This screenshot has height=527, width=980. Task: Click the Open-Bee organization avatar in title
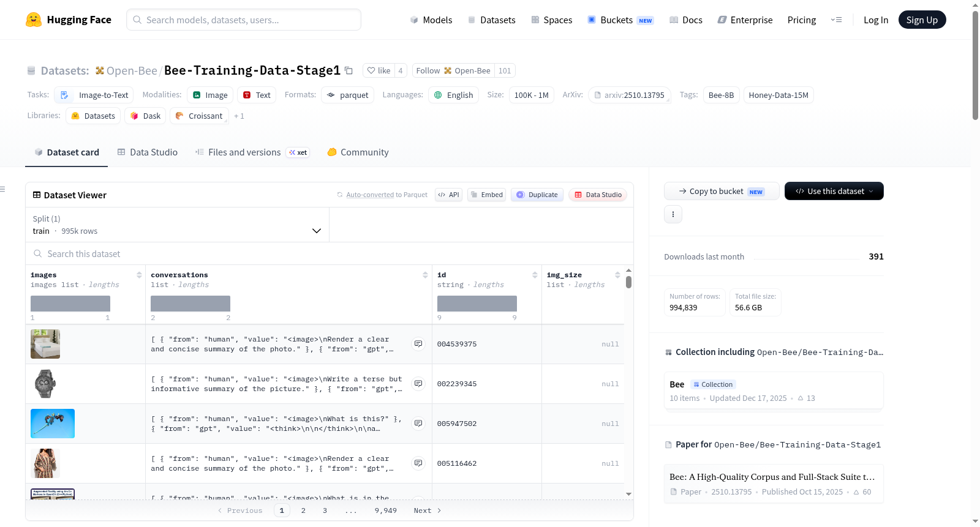pos(99,70)
